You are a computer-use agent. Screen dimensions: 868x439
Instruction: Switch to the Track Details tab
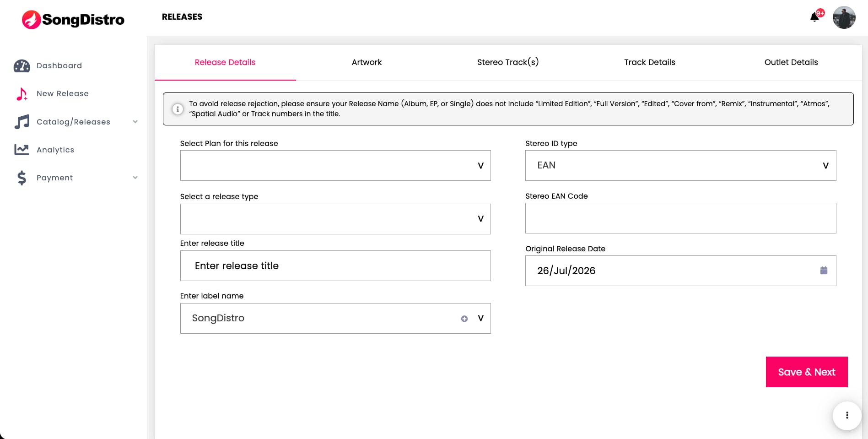649,62
